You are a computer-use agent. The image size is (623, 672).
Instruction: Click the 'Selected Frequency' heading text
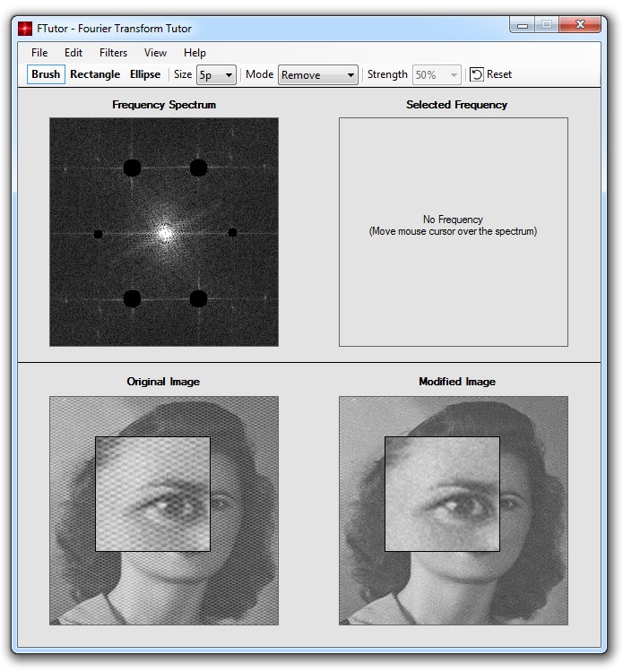(x=456, y=105)
